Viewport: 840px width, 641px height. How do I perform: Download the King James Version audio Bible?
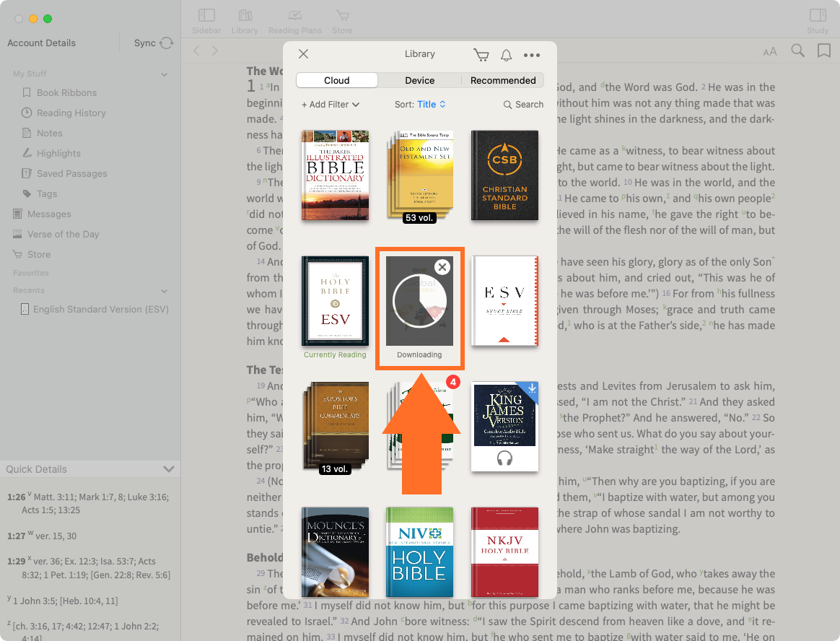coord(531,388)
